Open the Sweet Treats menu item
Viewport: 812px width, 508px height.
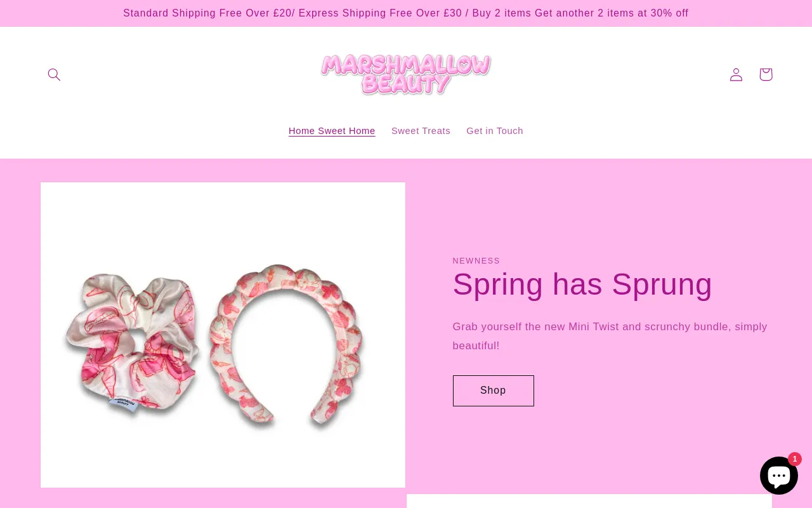tap(421, 131)
